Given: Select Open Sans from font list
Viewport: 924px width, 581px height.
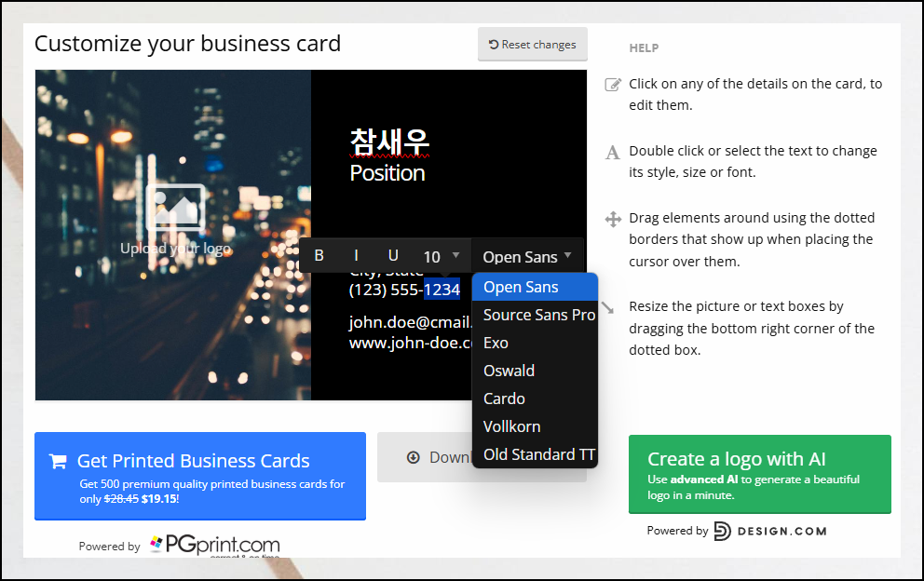Looking at the screenshot, I should click(535, 287).
